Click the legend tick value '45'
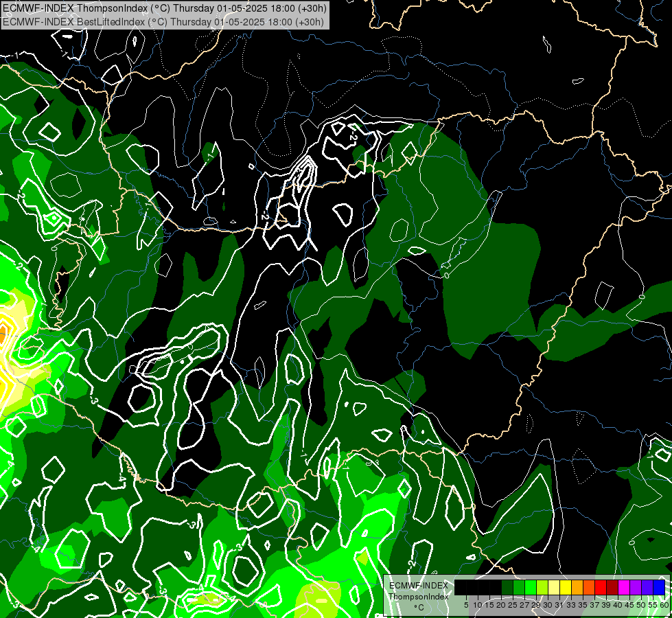The width and height of the screenshot is (672, 618). 629,605
